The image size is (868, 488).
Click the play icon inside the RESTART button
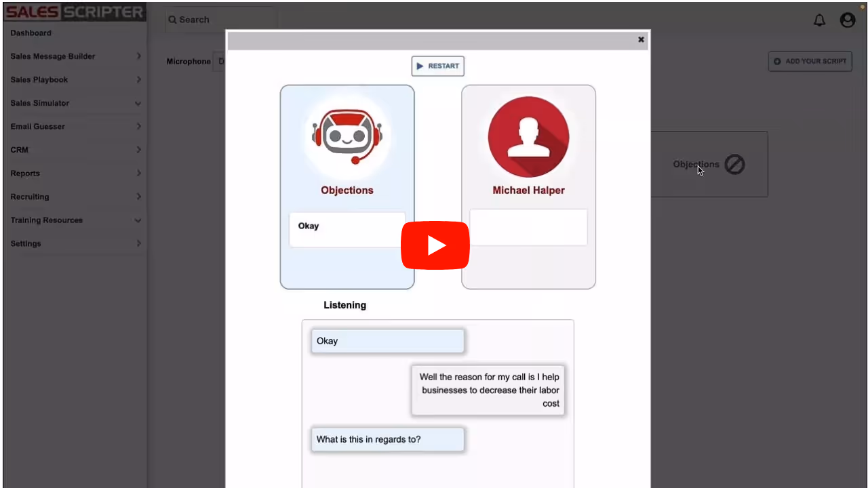420,66
